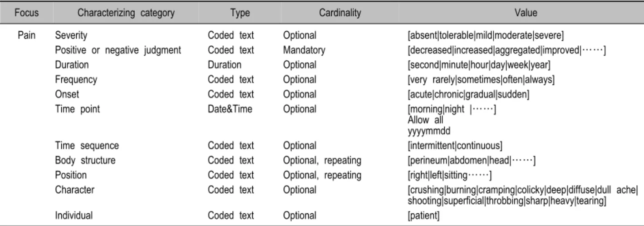Click the Body structure row
This screenshot has height=226, width=644.
(322, 160)
